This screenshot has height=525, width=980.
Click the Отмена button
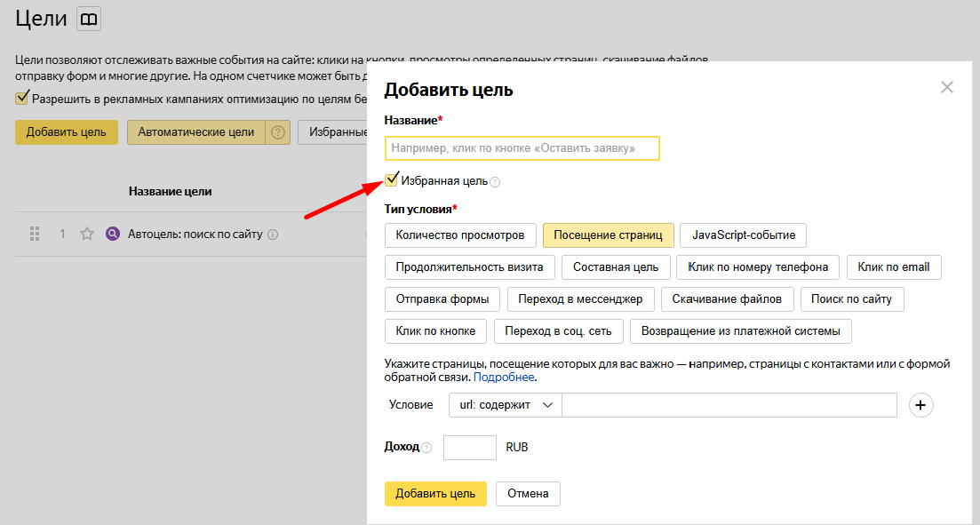(528, 494)
